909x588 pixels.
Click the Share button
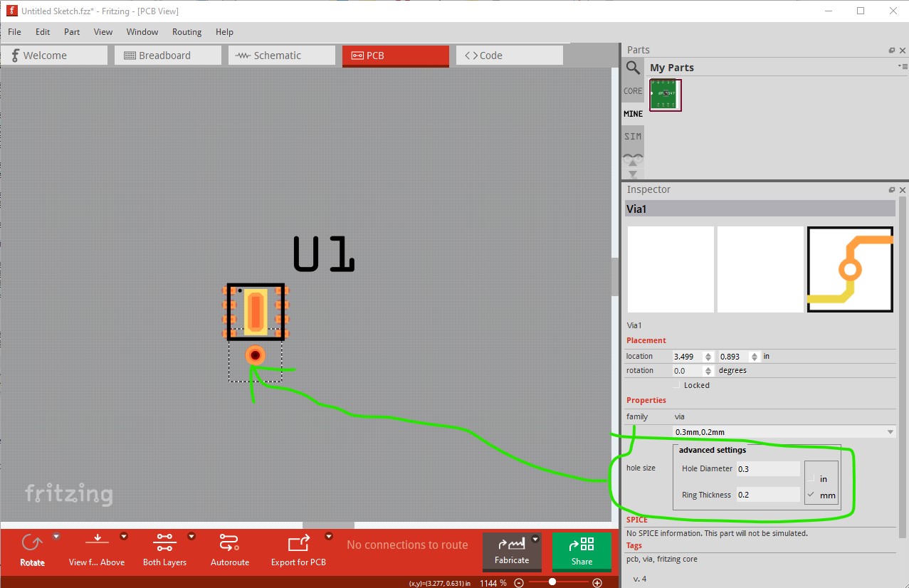582,552
